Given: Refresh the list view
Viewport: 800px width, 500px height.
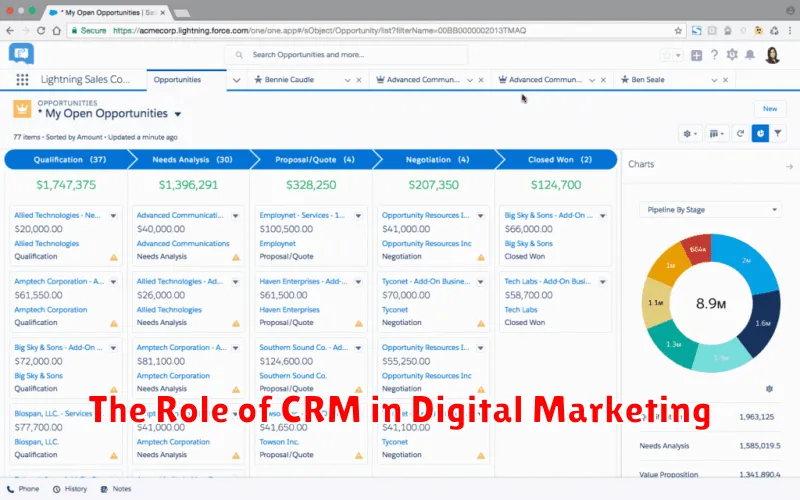Looking at the screenshot, I should coord(740,134).
